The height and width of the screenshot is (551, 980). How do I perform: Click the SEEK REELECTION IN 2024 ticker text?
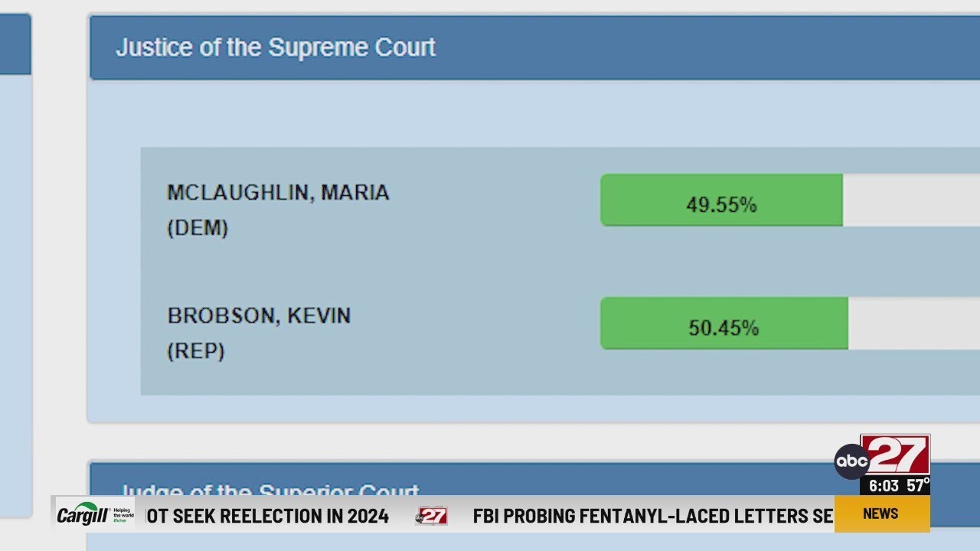[268, 516]
